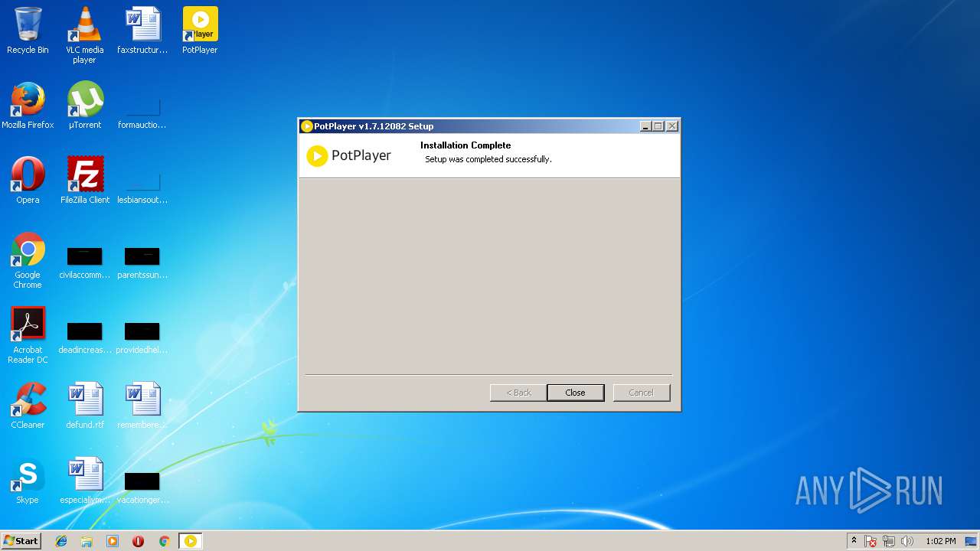Open Action Center flag tray icon
The width and height of the screenshot is (980, 551).
(x=871, y=541)
